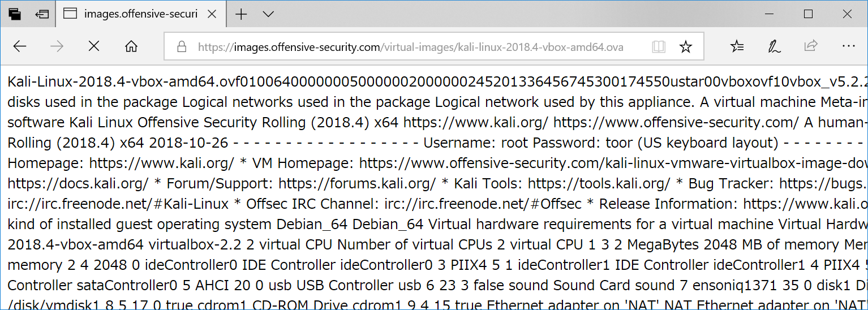
Task: Open the tabs you've set aside panel
Action: [x=15, y=14]
